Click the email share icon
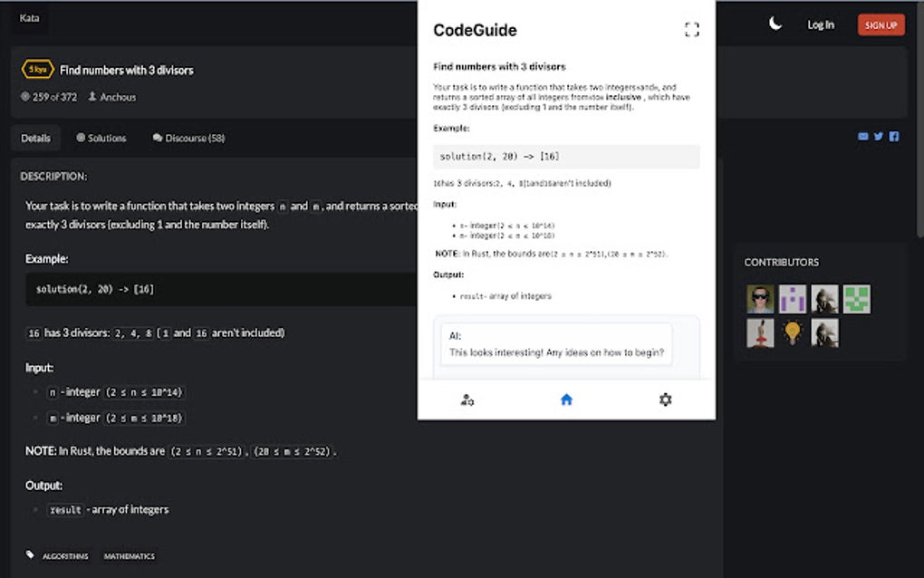The width and height of the screenshot is (924, 578). 862,136
